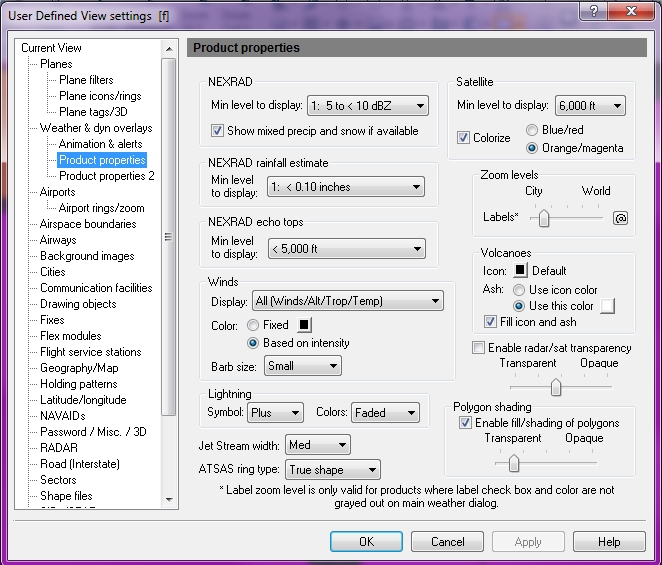Open NEXRAD echo tops min level dropdown
Screen dimensions: 662x565
(x=347, y=249)
